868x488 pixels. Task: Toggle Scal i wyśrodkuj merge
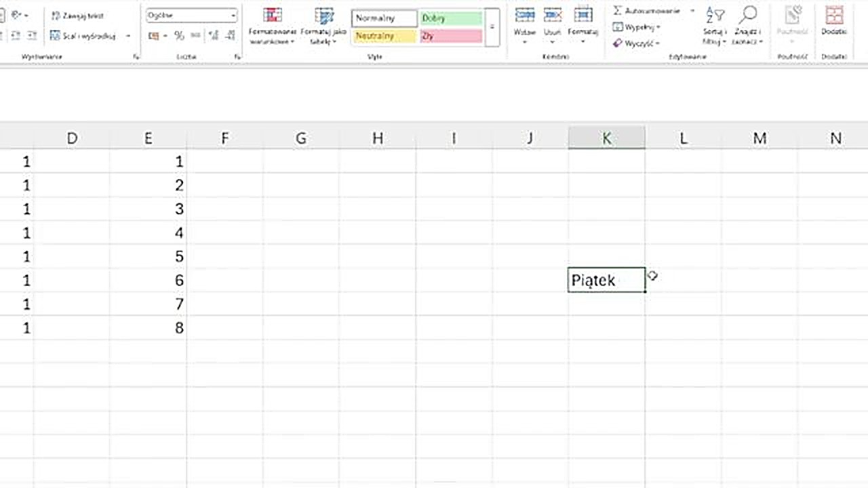(83, 36)
